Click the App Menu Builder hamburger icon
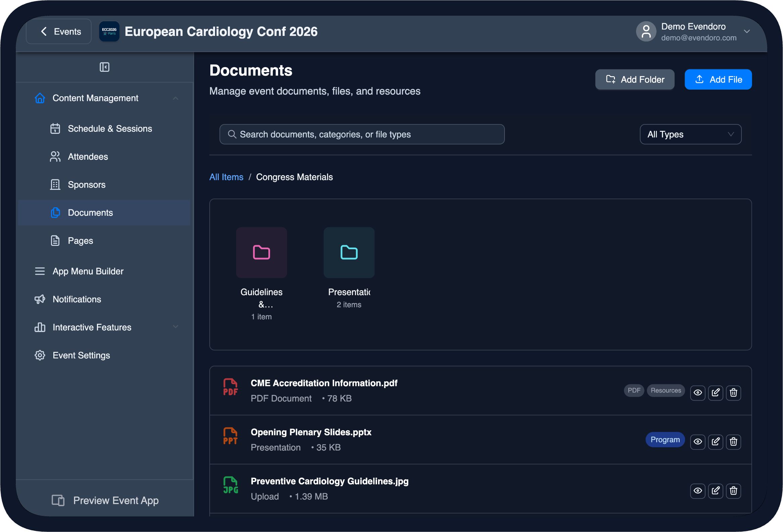 40,271
